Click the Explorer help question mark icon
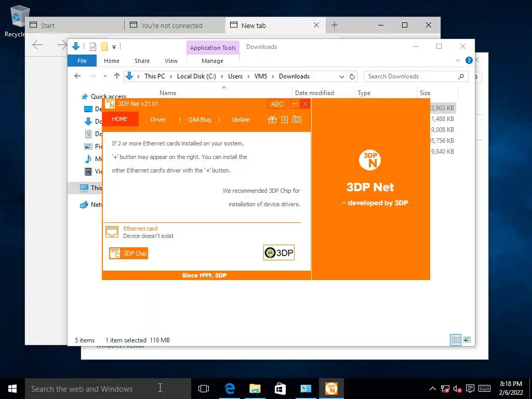532x399 pixels. [469, 60]
